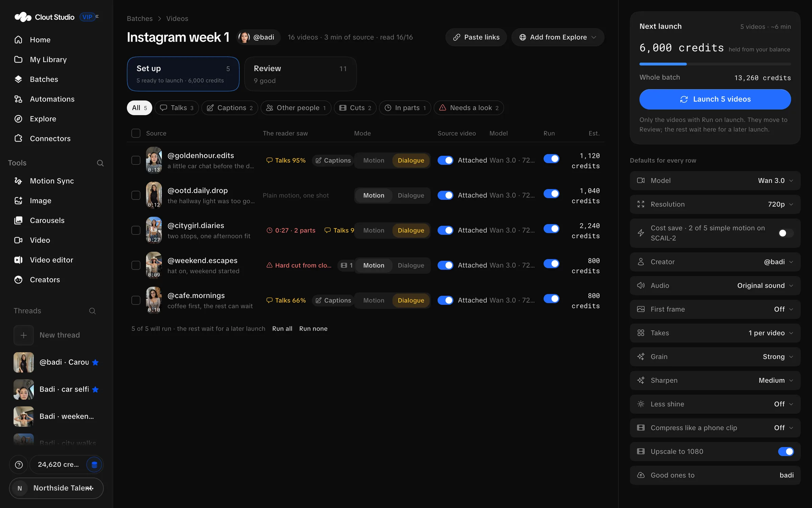
Task: Open Home from the sidebar
Action: pos(40,40)
